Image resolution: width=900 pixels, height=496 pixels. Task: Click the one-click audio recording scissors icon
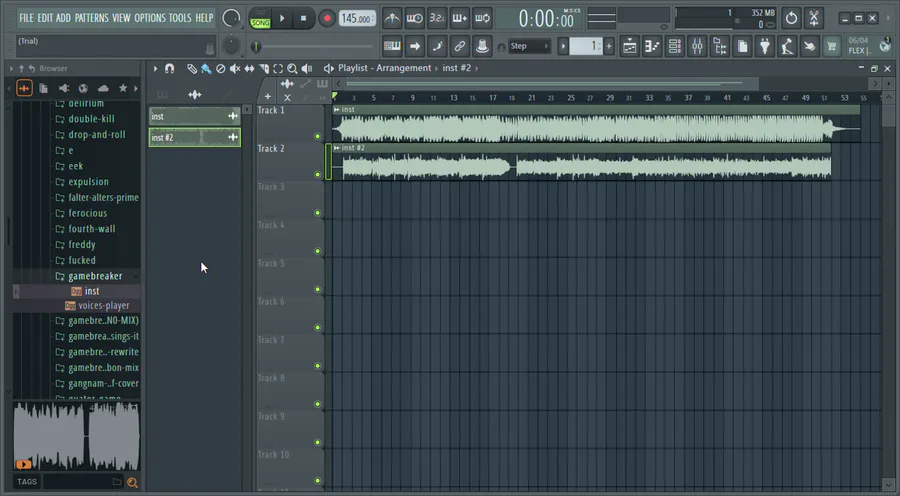pos(814,18)
